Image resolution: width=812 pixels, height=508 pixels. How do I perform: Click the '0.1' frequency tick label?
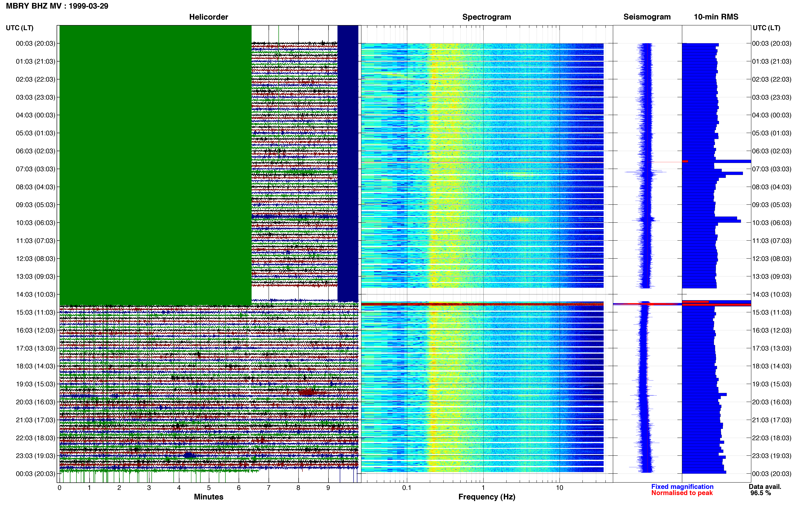(407, 488)
